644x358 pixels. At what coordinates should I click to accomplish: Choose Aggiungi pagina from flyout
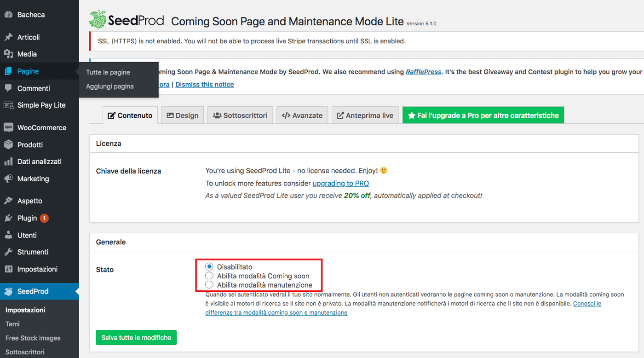coord(110,86)
